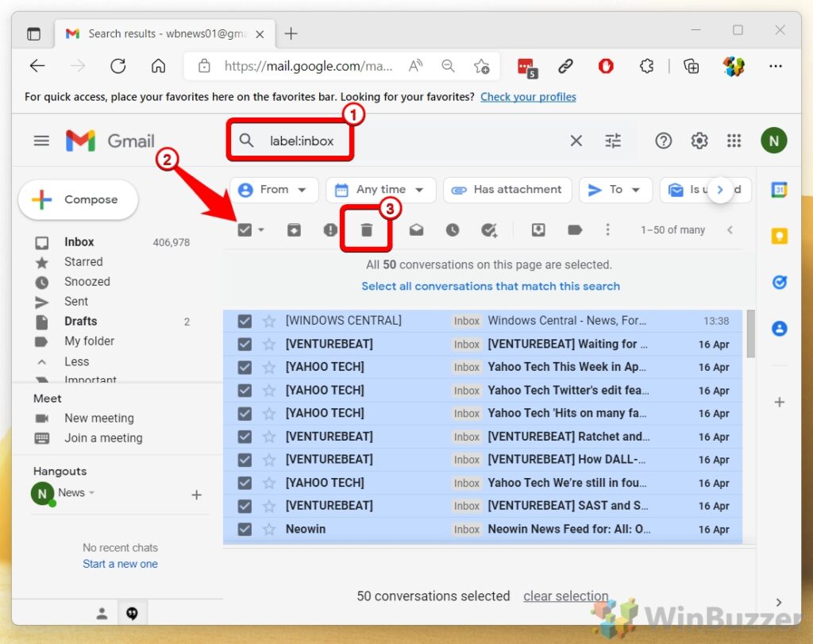Expand the select-all dropdown arrow
Screen dimensions: 813x644
coord(260,229)
